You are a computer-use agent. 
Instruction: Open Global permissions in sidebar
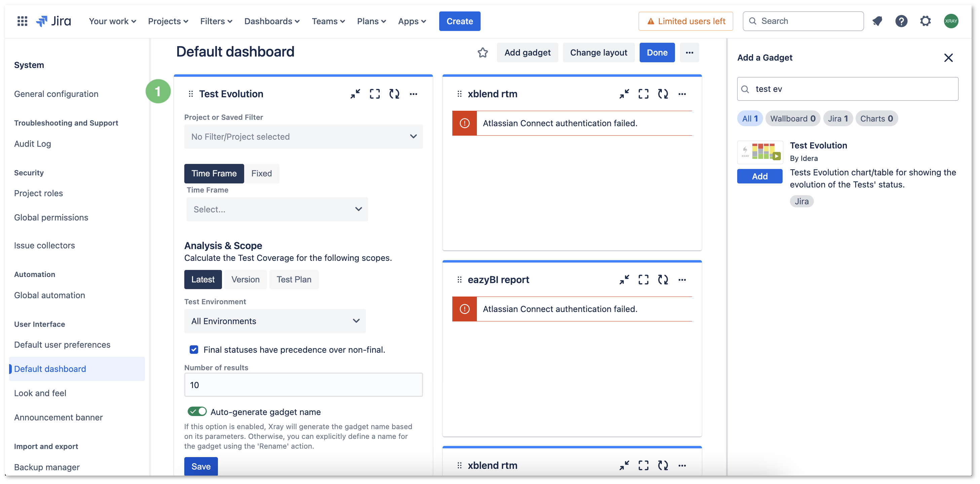tap(51, 217)
